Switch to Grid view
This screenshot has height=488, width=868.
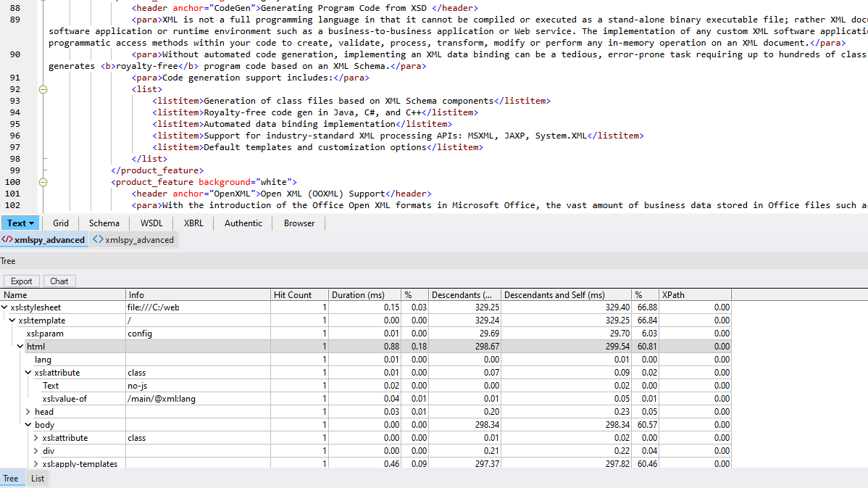pos(60,223)
